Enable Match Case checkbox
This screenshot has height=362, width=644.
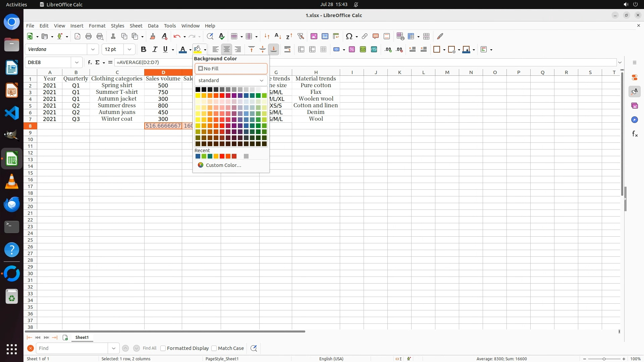click(214, 348)
